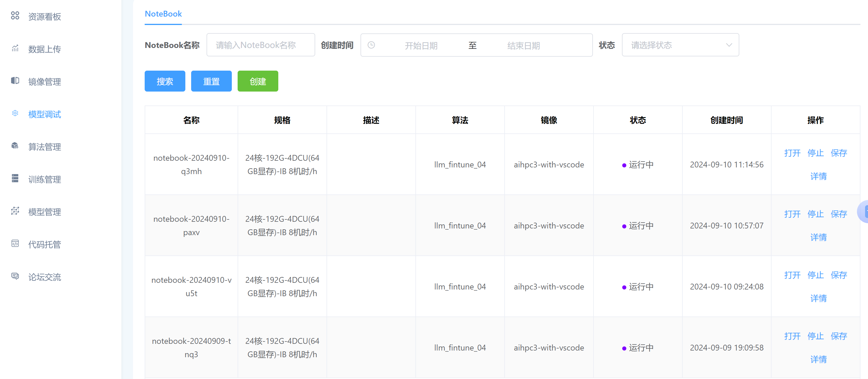Click the 2024-09-10 11:14:56 timestamp
868x379 pixels.
[x=727, y=165]
